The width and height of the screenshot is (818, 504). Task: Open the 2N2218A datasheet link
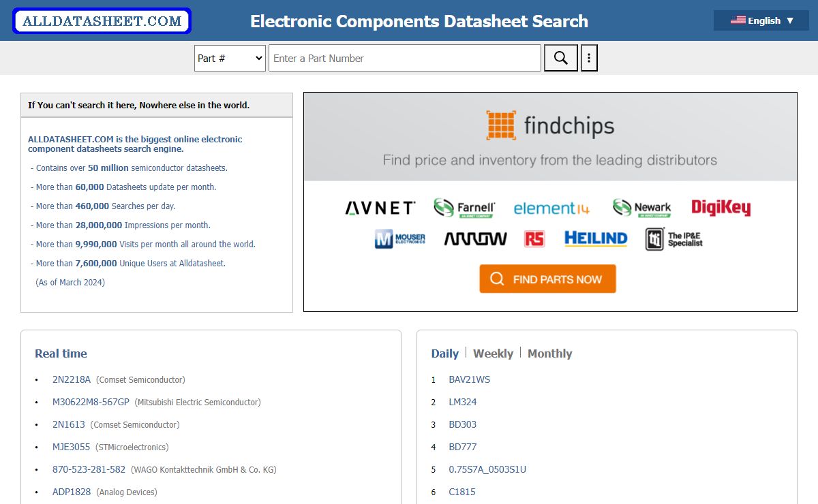72,379
